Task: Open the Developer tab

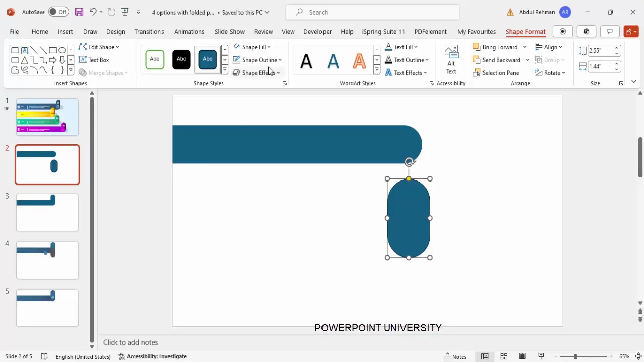Action: [317, 31]
